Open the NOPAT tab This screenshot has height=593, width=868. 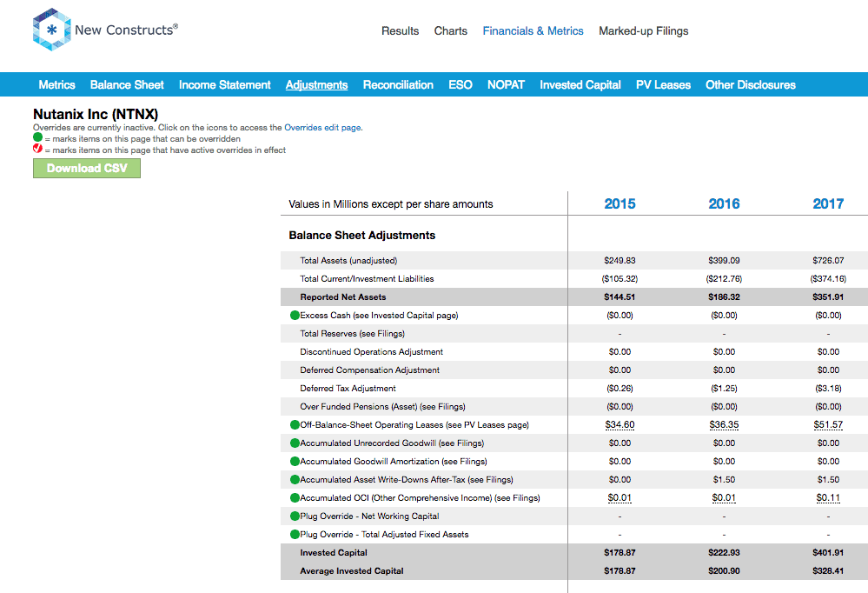(x=506, y=85)
